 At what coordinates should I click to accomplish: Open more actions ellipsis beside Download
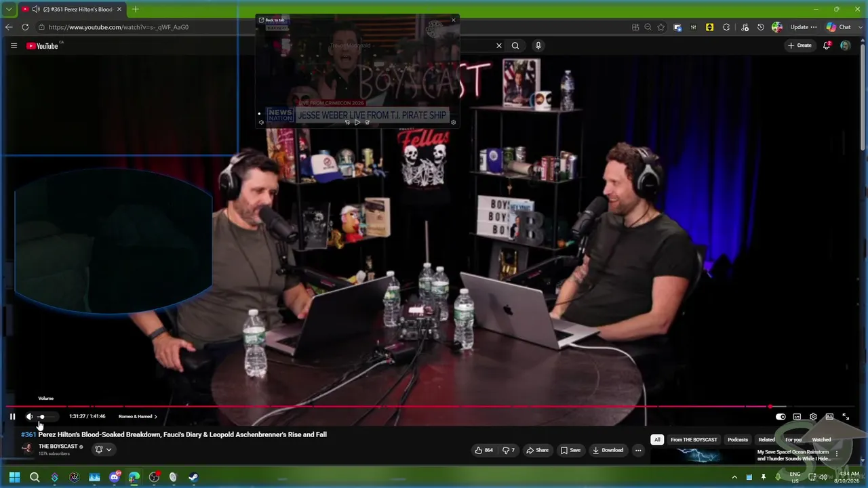pos(638,450)
